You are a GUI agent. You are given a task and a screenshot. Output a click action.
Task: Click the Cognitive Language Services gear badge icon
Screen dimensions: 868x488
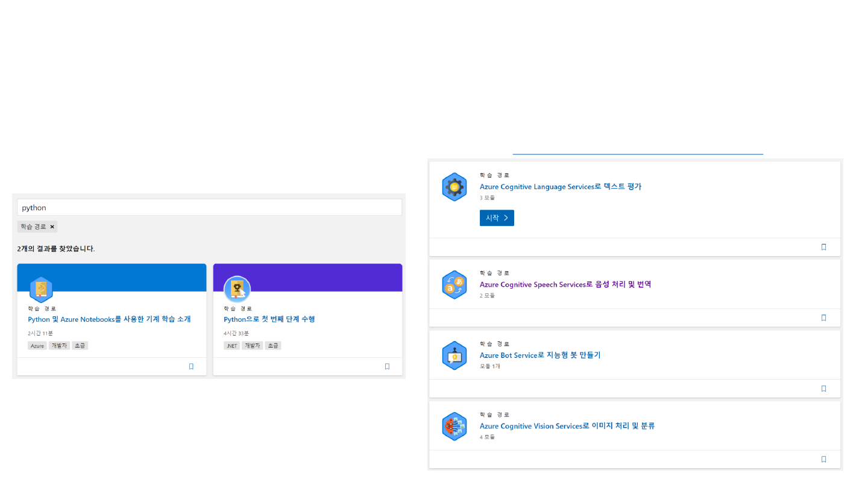point(454,187)
